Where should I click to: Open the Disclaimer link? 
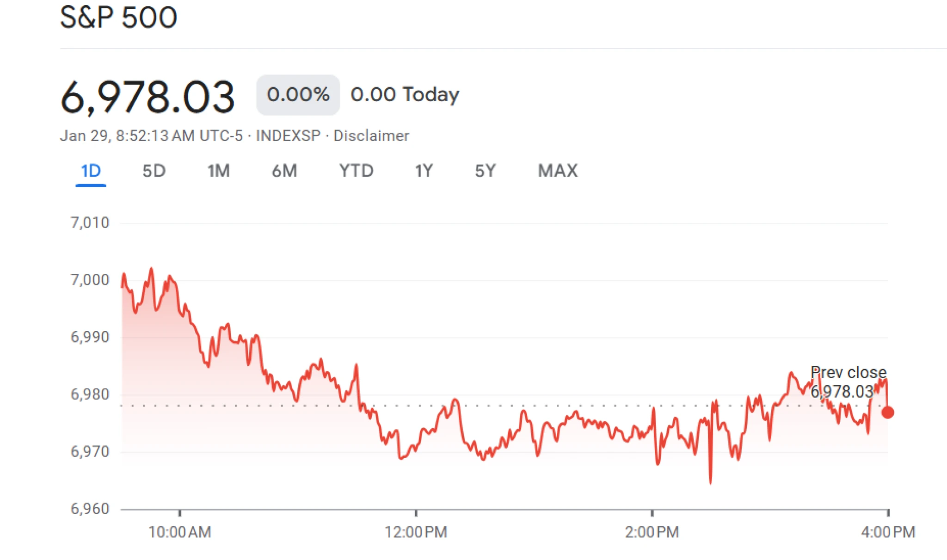[372, 135]
